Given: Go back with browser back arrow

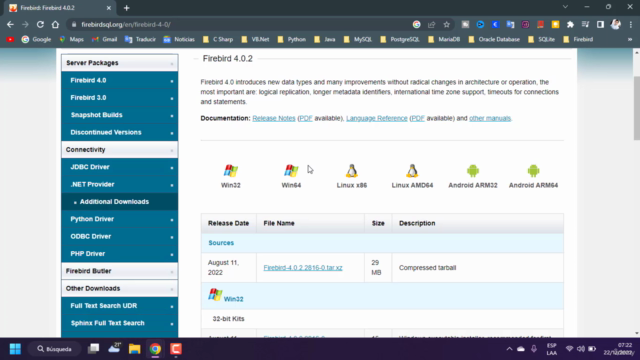Looking at the screenshot, I should coord(10,24).
